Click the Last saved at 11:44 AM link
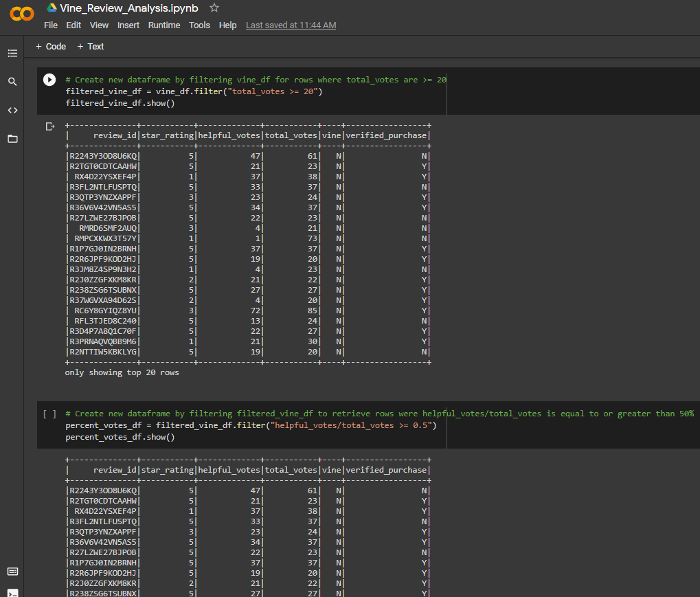Viewport: 700px width, 597px height. pos(291,25)
